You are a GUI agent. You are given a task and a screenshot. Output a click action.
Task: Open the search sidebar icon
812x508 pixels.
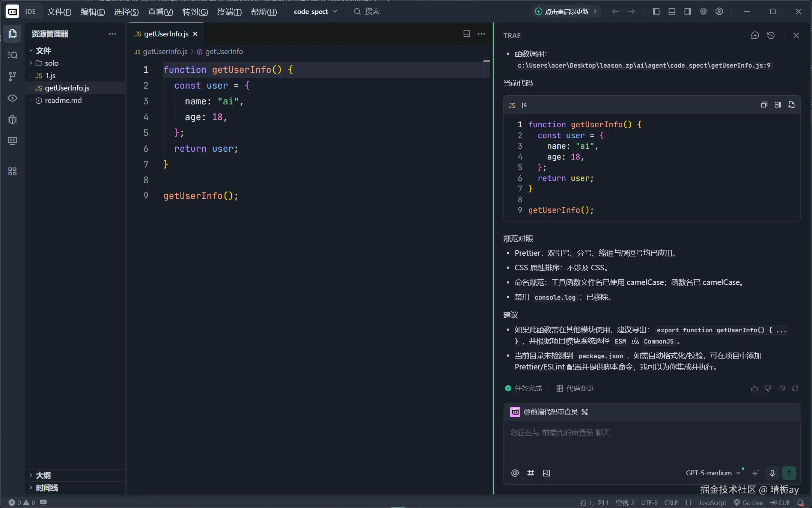tap(12, 55)
